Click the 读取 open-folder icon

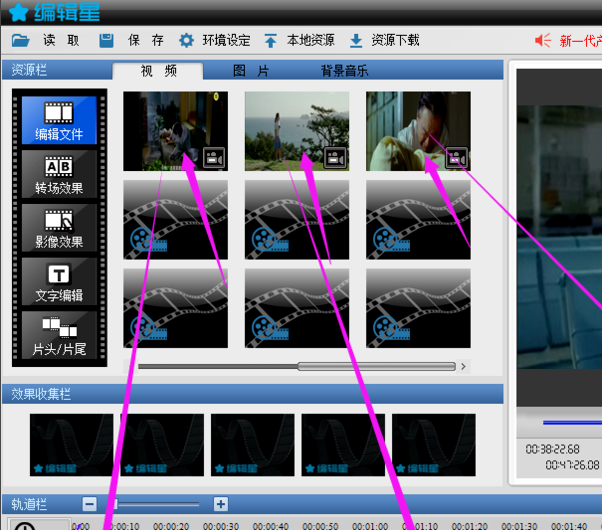pos(20,40)
